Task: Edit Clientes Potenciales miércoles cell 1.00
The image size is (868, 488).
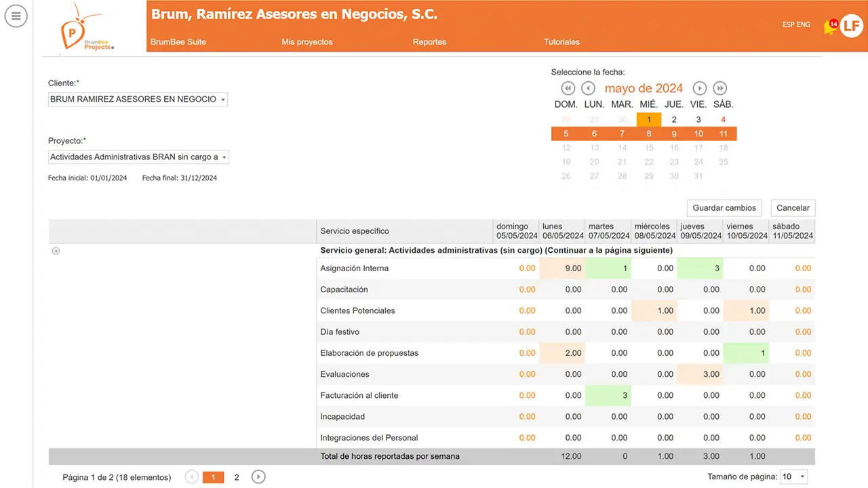Action: [654, 310]
